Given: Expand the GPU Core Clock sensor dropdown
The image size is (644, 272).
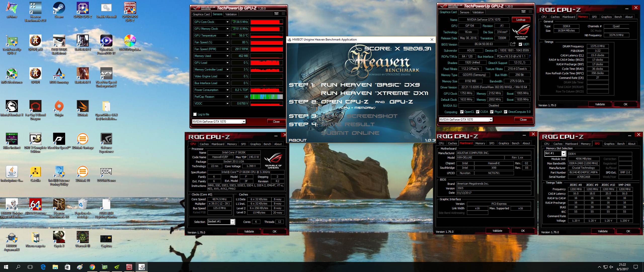Looking at the screenshot, I should [227, 22].
